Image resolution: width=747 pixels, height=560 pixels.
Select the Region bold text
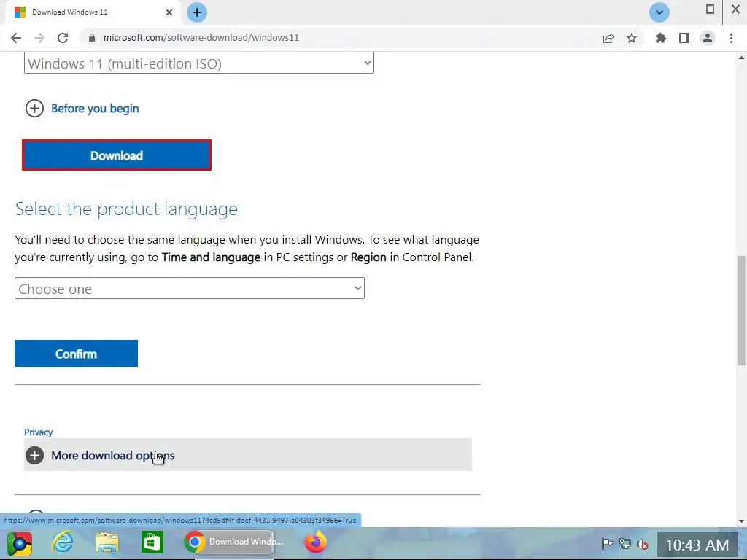point(368,257)
